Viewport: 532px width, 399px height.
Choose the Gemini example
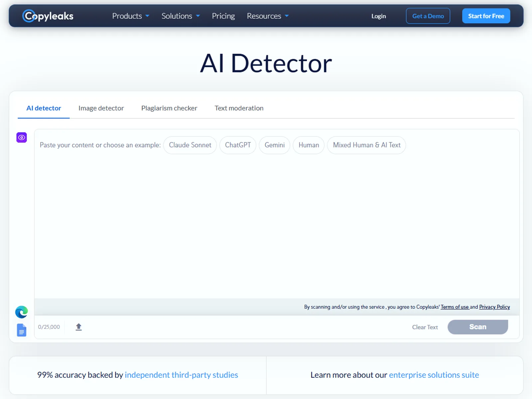(275, 145)
